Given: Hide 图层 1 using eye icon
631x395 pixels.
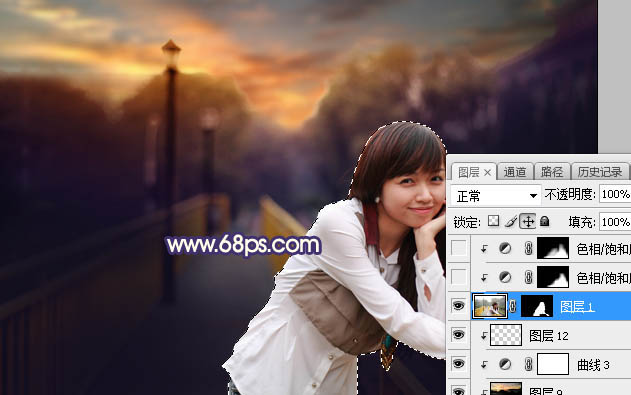Looking at the screenshot, I should point(458,306).
